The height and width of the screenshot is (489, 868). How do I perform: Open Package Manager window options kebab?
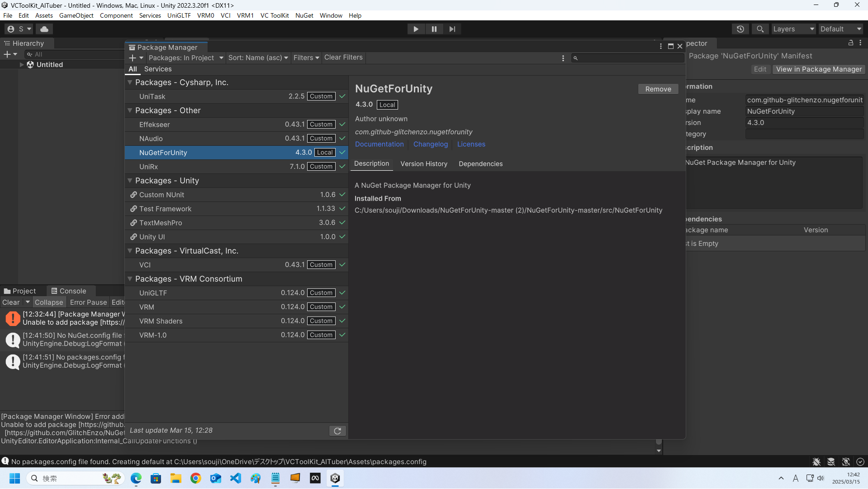tap(661, 46)
